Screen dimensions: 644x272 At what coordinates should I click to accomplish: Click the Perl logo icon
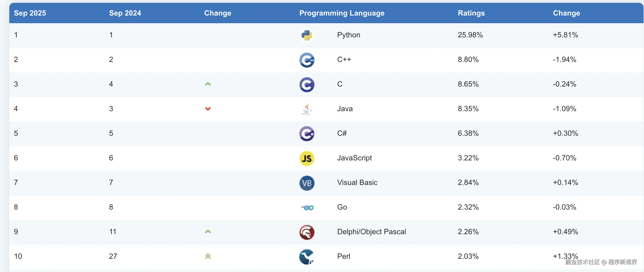(x=306, y=257)
